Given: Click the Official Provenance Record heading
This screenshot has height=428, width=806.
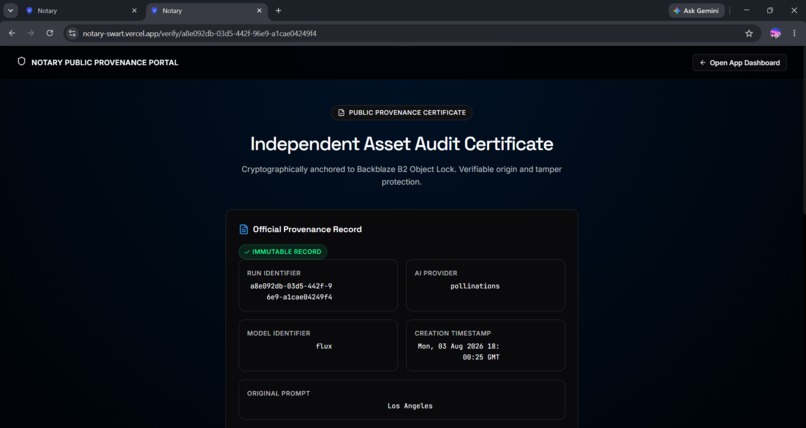Looking at the screenshot, I should [x=307, y=229].
